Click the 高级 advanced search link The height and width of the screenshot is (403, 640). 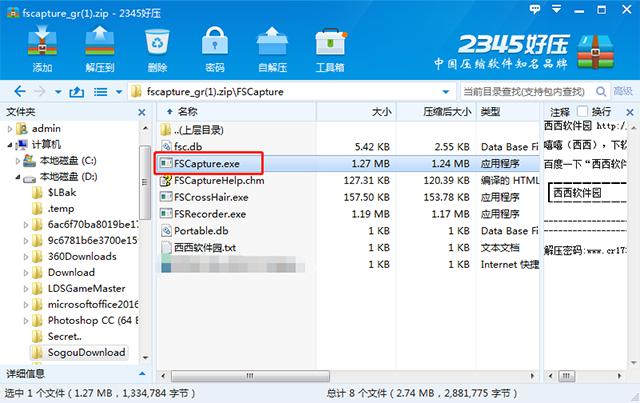(623, 91)
